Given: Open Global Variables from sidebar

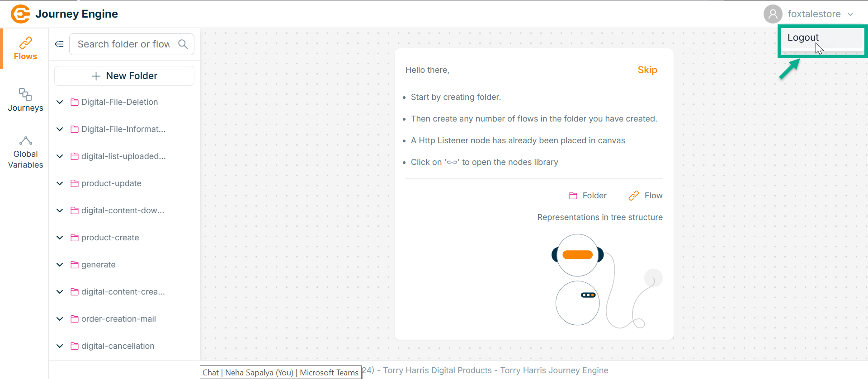Looking at the screenshot, I should click(25, 153).
